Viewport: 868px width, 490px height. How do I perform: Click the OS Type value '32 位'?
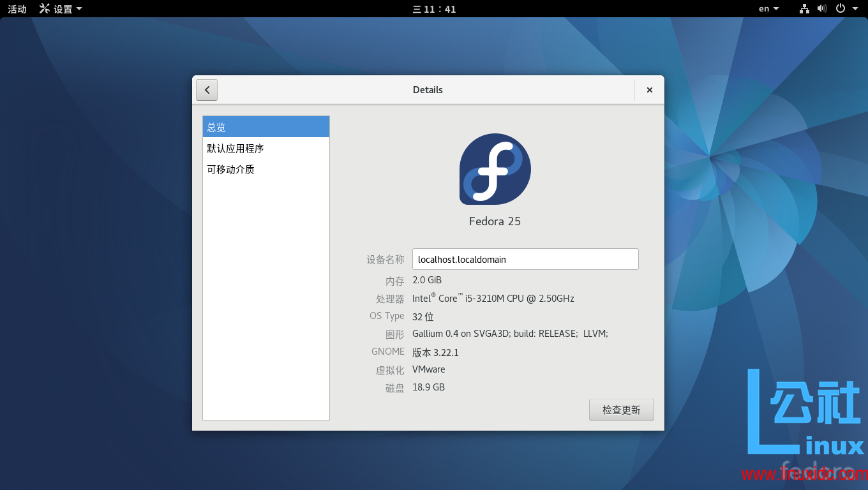pos(423,316)
